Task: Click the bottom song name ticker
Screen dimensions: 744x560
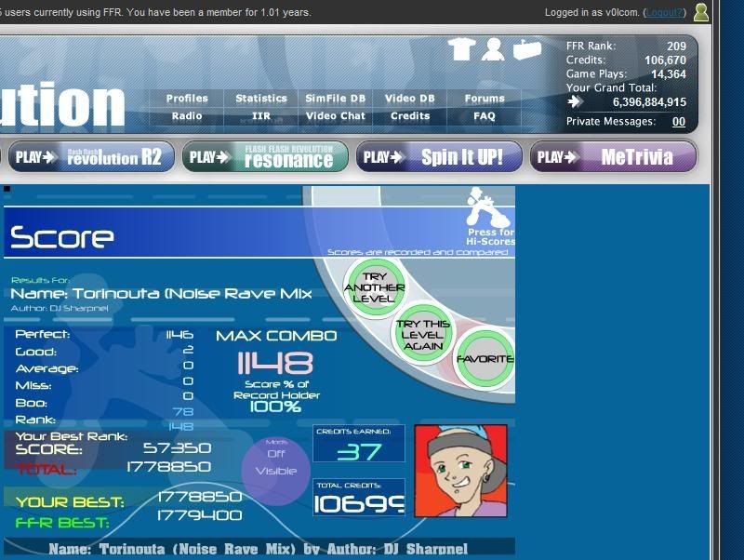Action: pyautogui.click(x=259, y=549)
